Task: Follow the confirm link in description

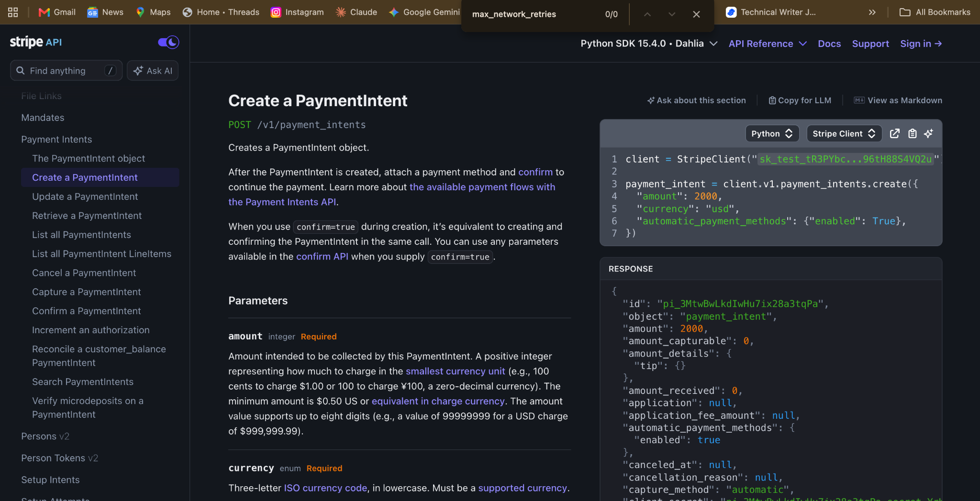Action: 535,172
